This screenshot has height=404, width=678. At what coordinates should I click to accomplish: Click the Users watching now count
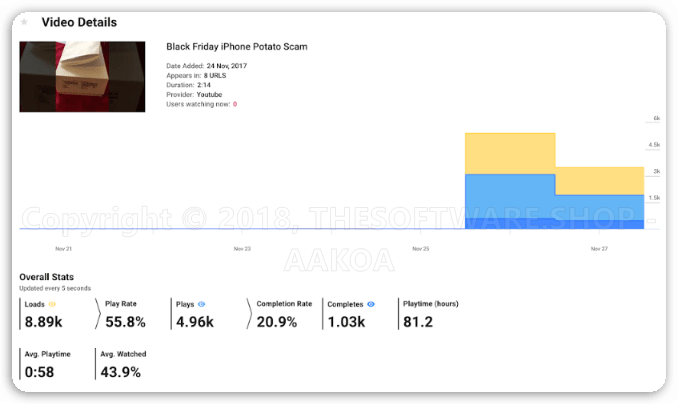coord(235,104)
